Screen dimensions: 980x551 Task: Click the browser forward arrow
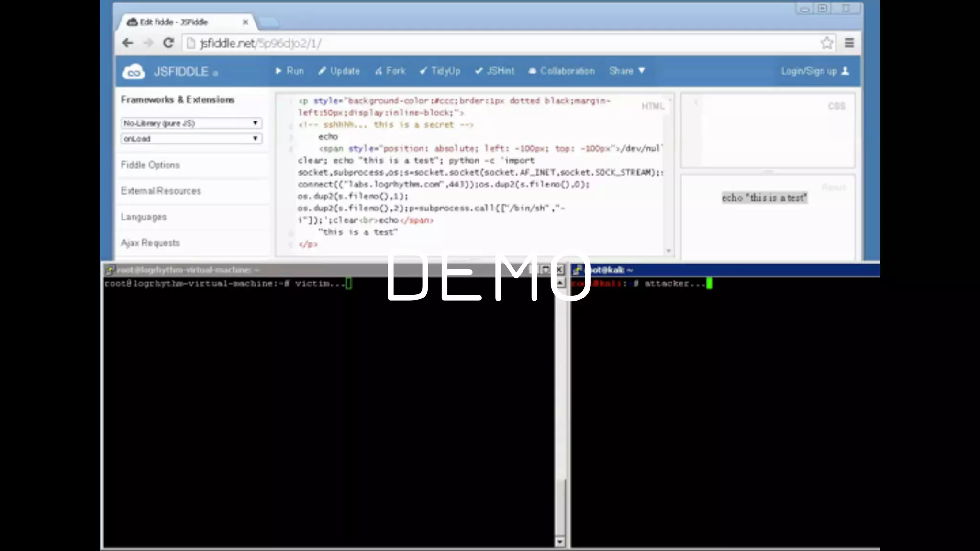click(x=148, y=43)
